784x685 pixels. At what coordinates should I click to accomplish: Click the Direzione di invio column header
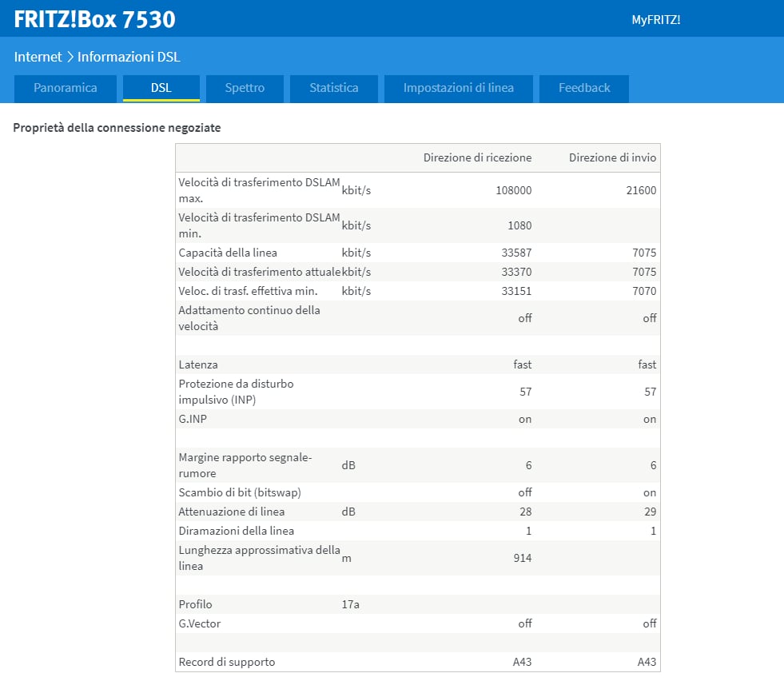click(612, 158)
